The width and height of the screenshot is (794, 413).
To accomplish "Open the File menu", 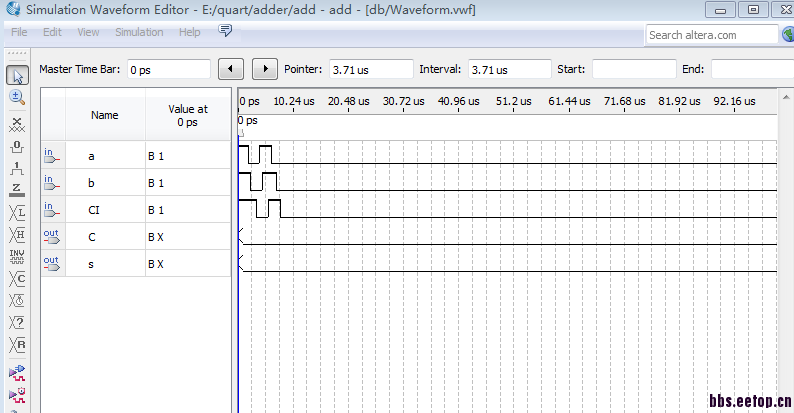I will pos(19,32).
